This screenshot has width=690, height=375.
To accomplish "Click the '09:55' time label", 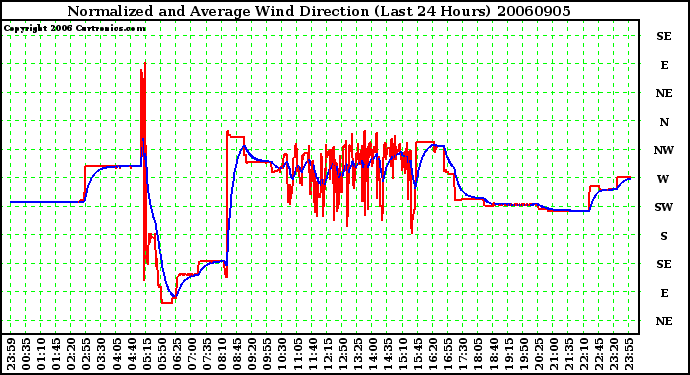I will 267,354.
